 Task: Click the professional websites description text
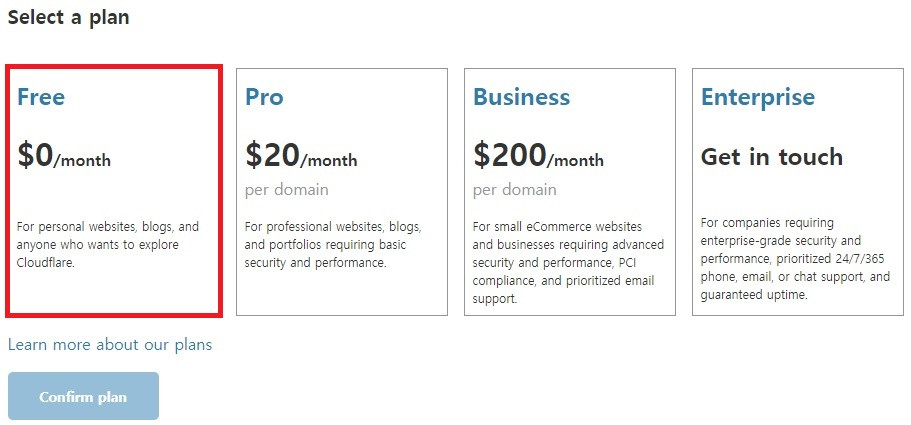(x=333, y=245)
